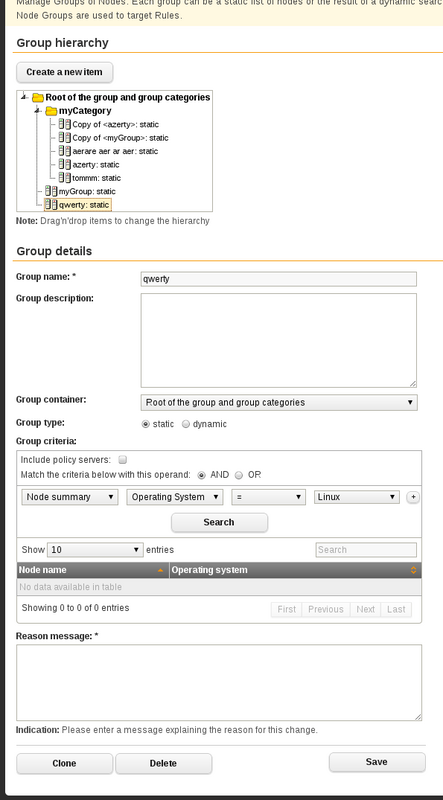Click group icon beside aerare aer ar aer

coord(65,151)
